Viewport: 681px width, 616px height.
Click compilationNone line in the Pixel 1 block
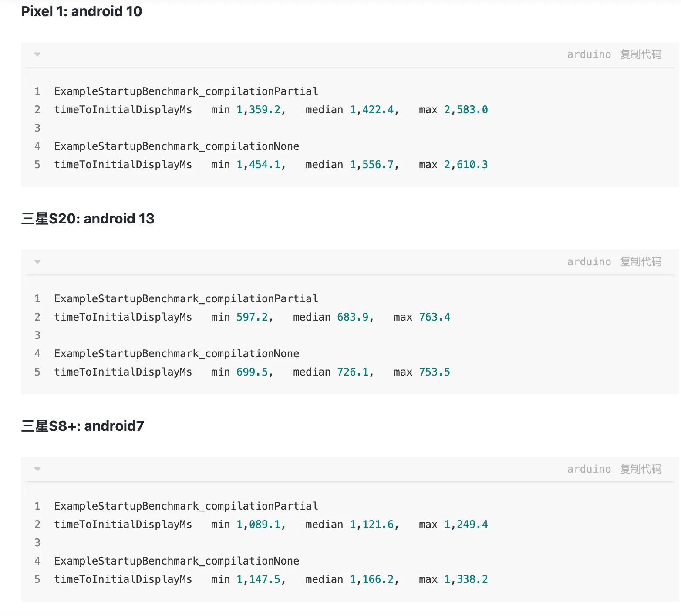coord(176,146)
